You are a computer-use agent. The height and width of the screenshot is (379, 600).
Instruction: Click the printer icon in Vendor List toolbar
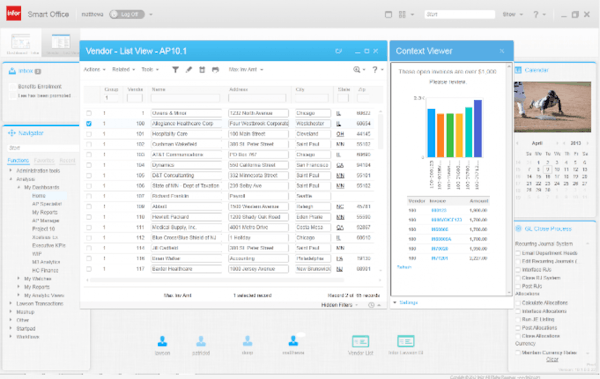point(215,70)
